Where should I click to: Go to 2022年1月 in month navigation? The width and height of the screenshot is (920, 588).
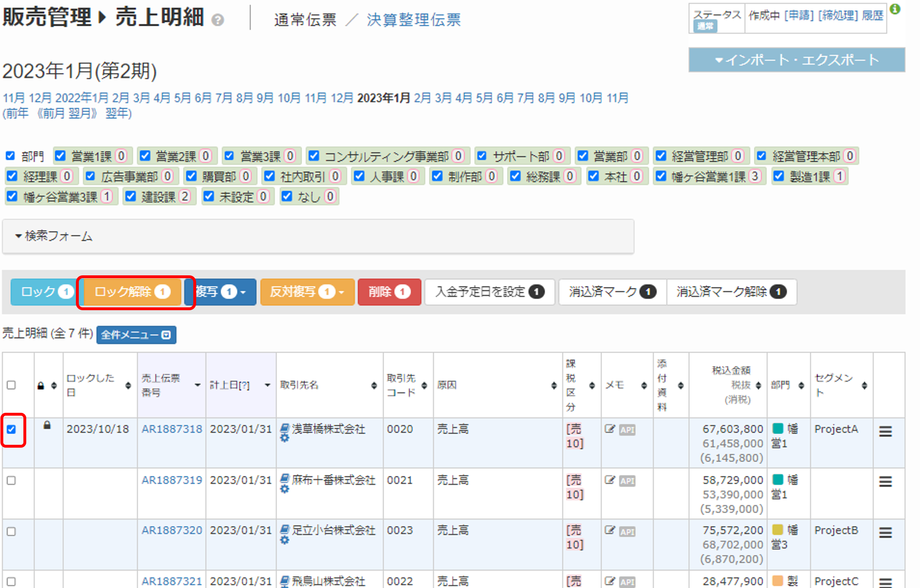coord(82,98)
